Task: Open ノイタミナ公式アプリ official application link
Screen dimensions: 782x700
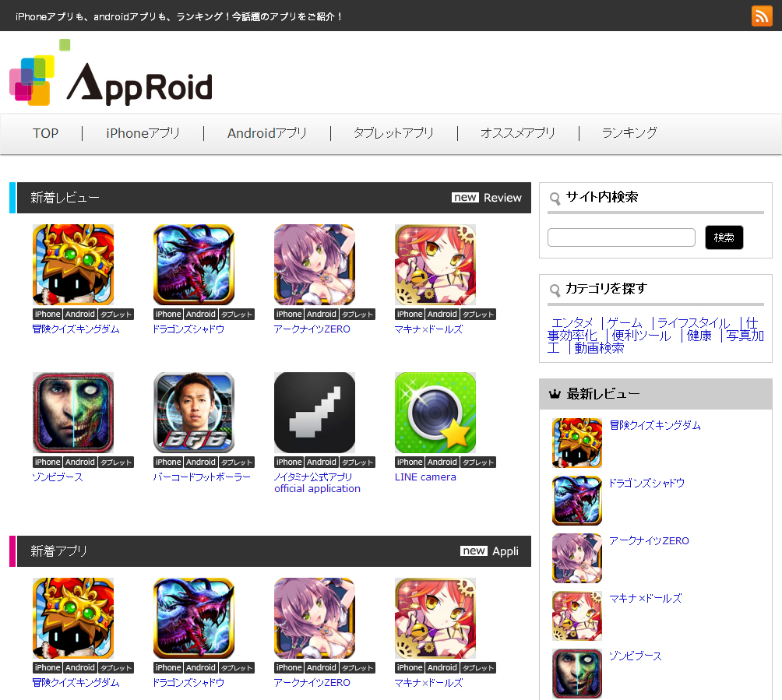Action: (x=317, y=483)
